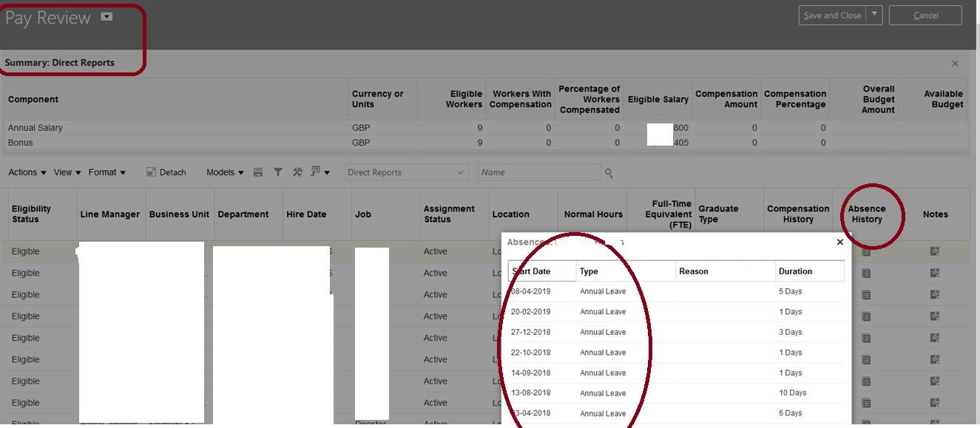Select absence row dated 22-10-2018
This screenshot has height=428, width=980.
point(676,353)
